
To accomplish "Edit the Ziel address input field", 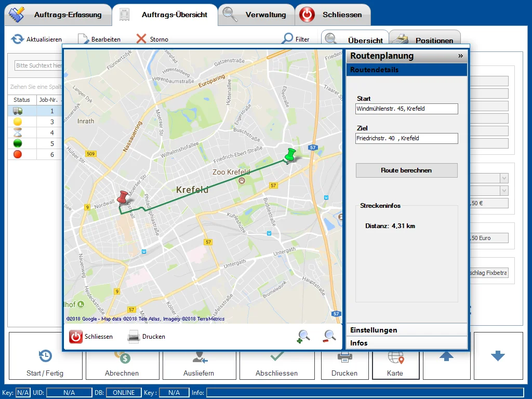I will (x=406, y=138).
